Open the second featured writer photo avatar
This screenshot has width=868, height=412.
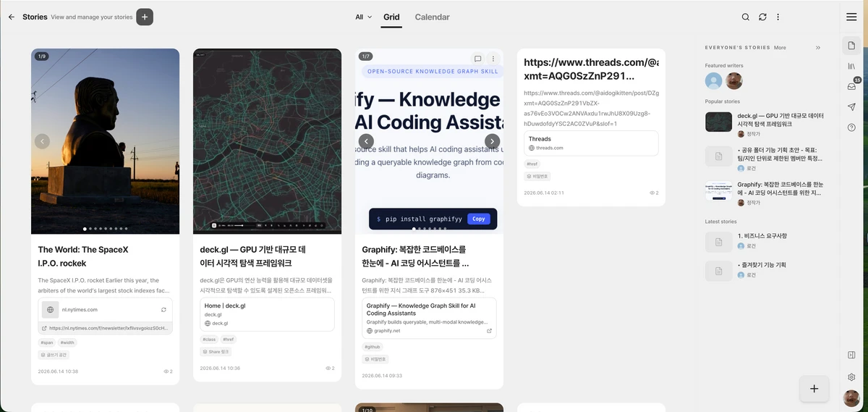click(734, 80)
